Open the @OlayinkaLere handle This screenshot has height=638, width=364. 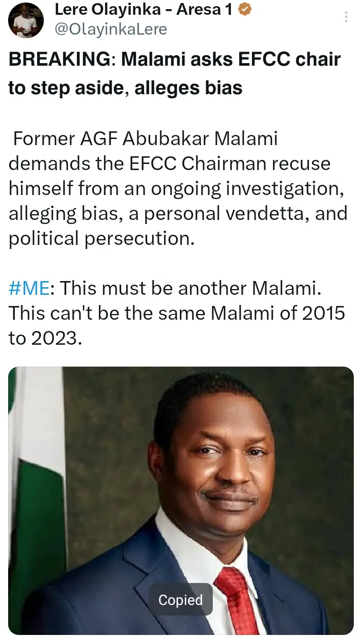(110, 30)
